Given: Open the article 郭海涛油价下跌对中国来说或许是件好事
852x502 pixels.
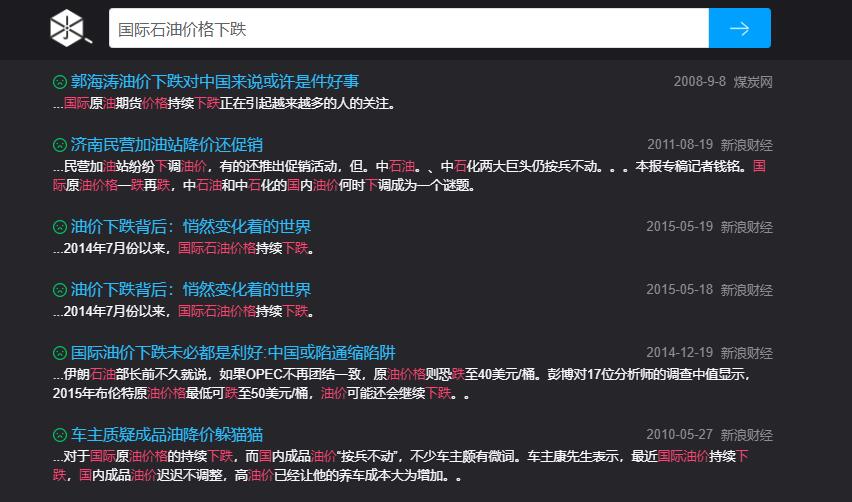Looking at the screenshot, I should tap(215, 81).
